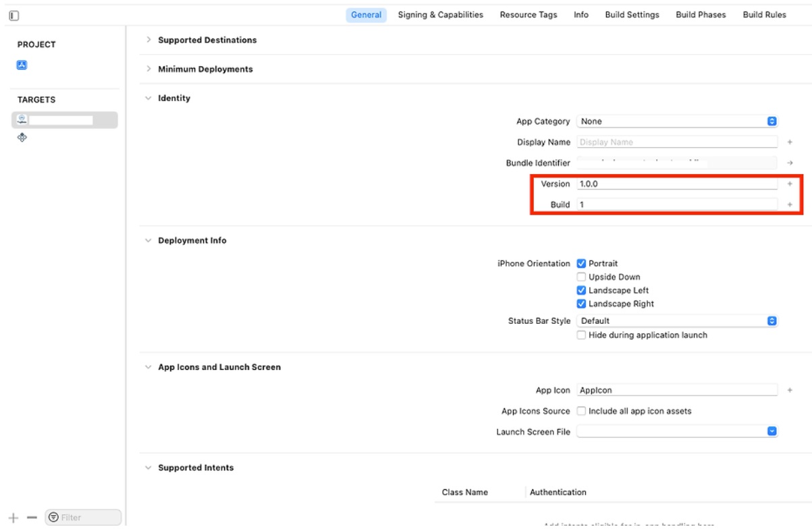Click the App Icon field showing AppIcon

pyautogui.click(x=678, y=390)
